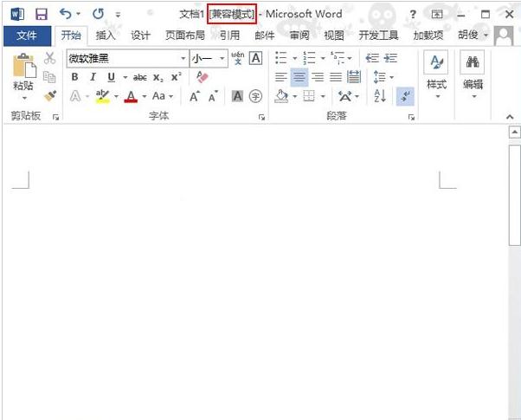
Task: Toggle Character Shading gray A
Action: coord(237,96)
